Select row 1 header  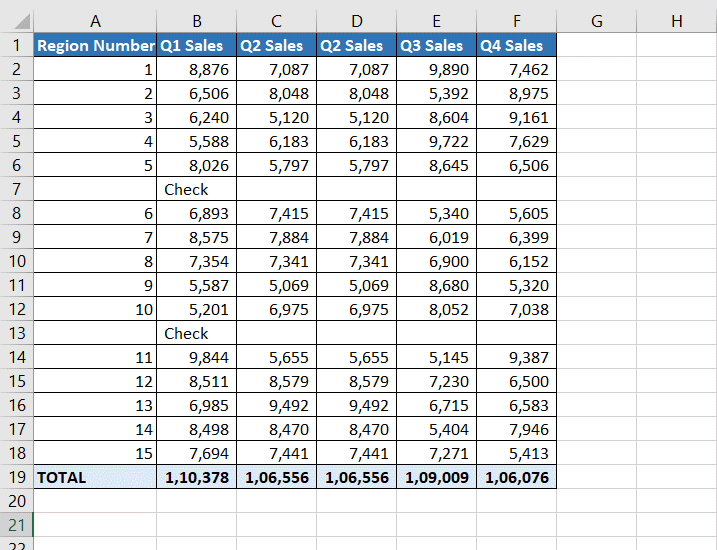(16, 45)
